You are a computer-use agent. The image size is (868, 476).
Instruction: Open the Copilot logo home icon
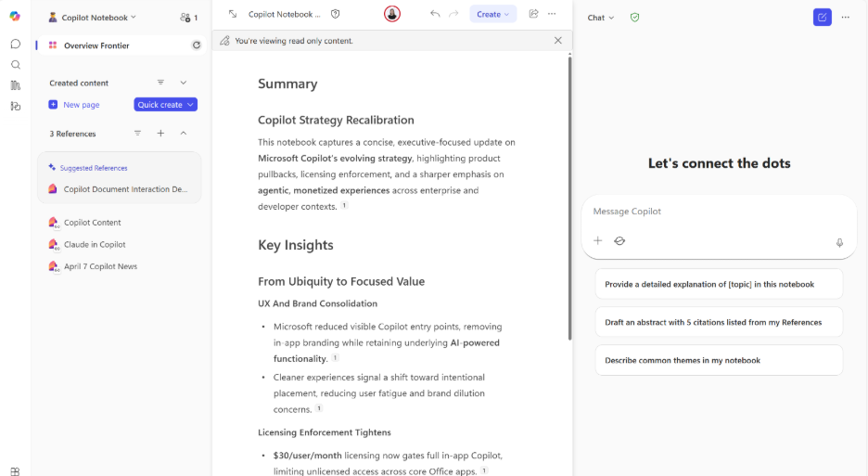point(15,17)
